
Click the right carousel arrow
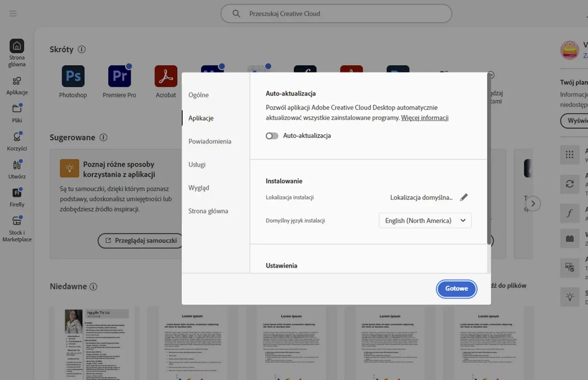tap(532, 204)
